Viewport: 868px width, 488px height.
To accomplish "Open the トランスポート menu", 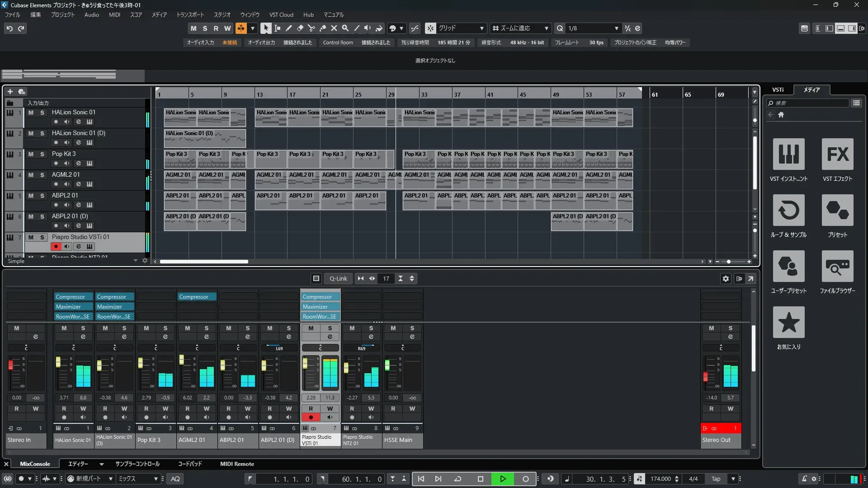I will click(x=190, y=14).
